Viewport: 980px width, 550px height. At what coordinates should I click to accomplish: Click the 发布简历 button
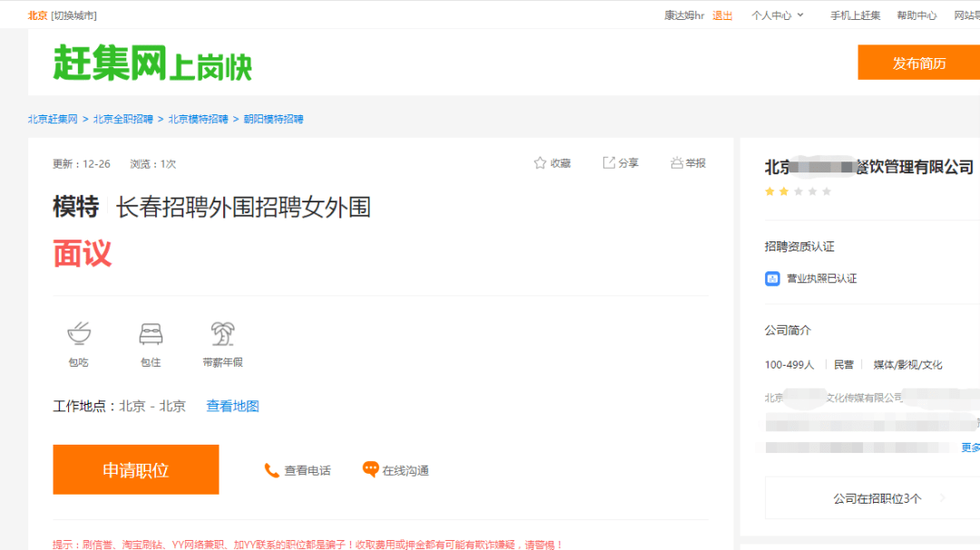point(918,63)
